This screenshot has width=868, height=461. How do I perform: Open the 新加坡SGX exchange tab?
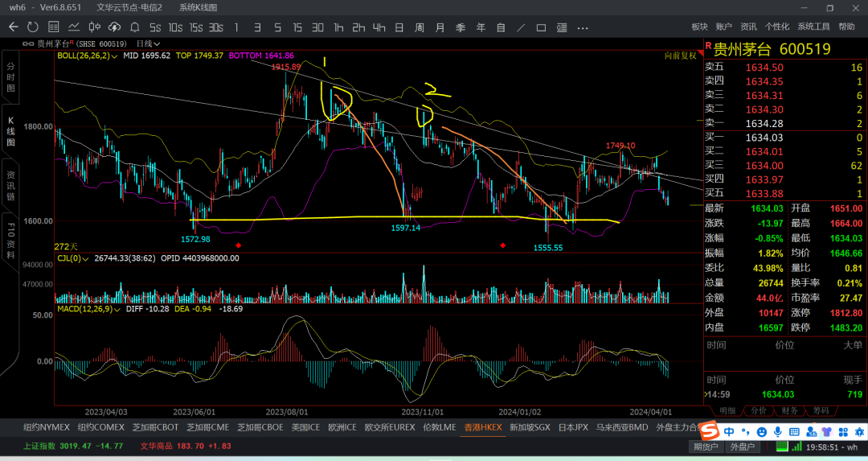(530, 427)
